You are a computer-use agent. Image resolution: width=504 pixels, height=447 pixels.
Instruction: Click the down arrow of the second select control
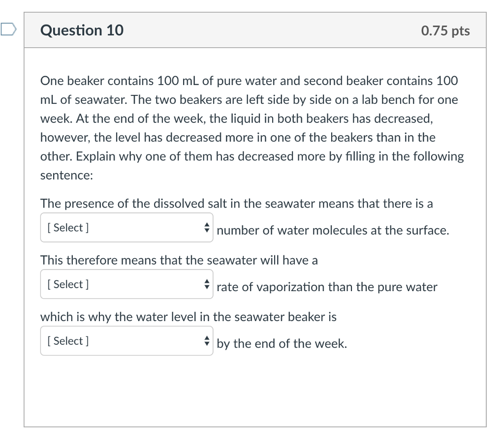pyautogui.click(x=207, y=286)
